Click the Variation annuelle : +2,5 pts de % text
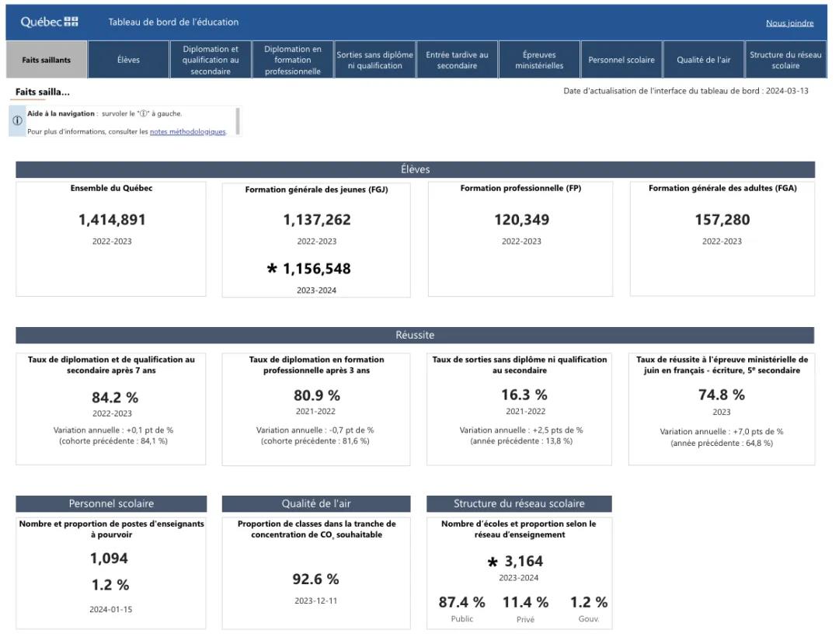 coord(521,430)
